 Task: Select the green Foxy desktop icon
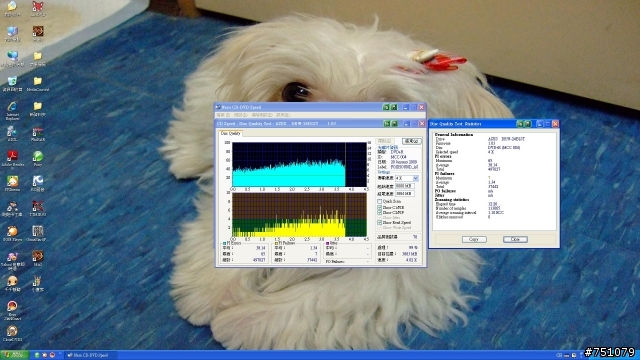(38, 159)
